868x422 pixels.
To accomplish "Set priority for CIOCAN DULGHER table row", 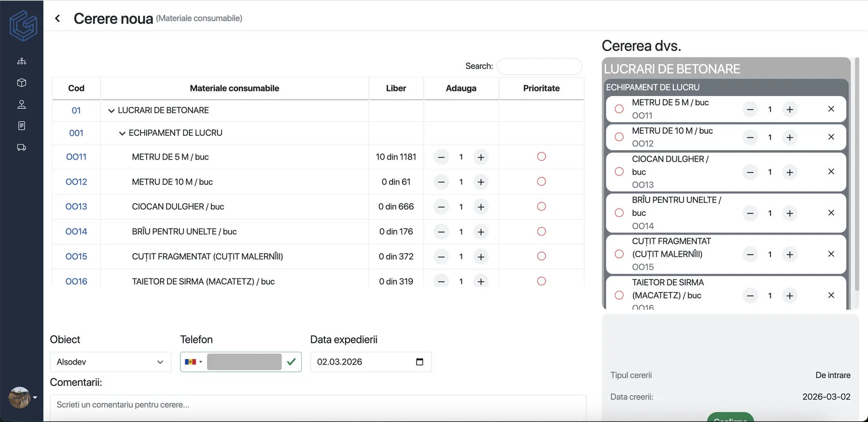I will tap(541, 207).
